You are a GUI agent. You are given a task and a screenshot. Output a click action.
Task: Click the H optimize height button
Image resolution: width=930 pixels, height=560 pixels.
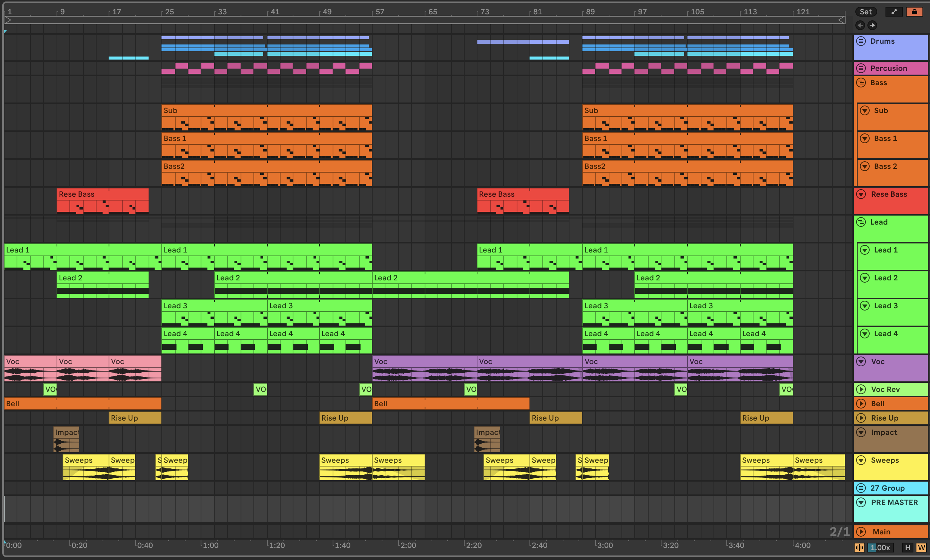coord(908,547)
